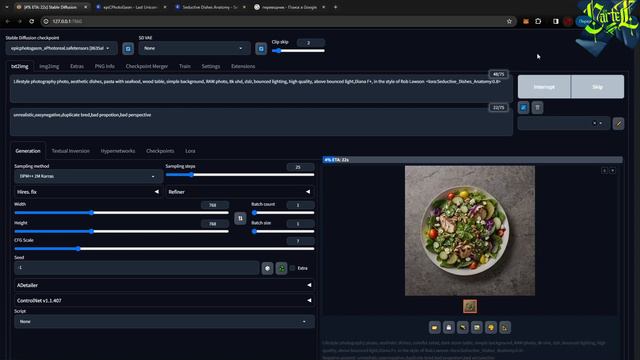Reload the browser page
The width and height of the screenshot is (640, 360).
pyautogui.click(x=31, y=21)
